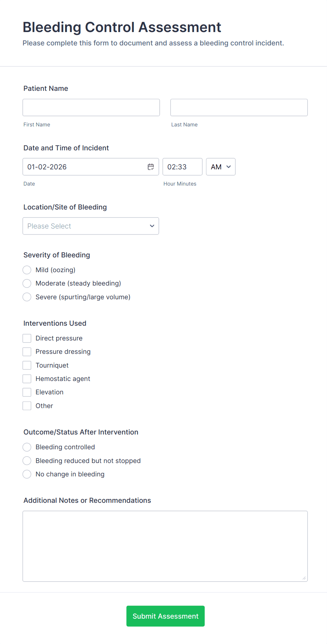Open the calendar date picker icon

(x=151, y=167)
